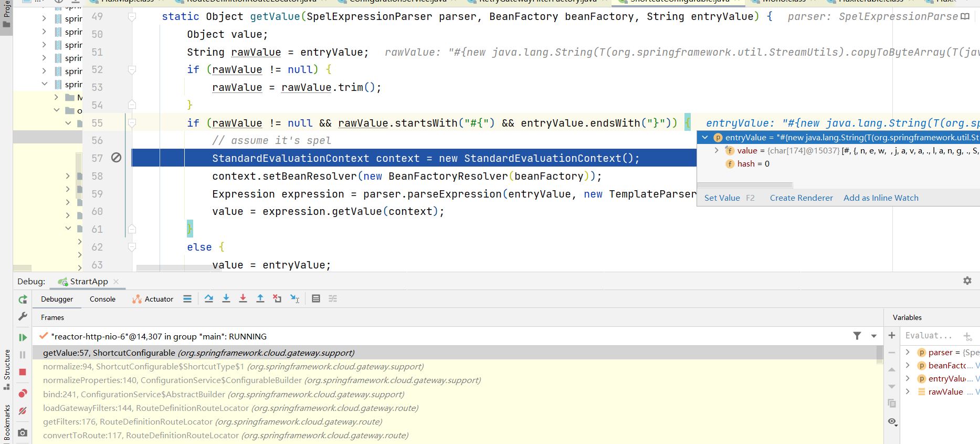Fold else block at line 62 gutter
The image size is (980, 444).
132,246
